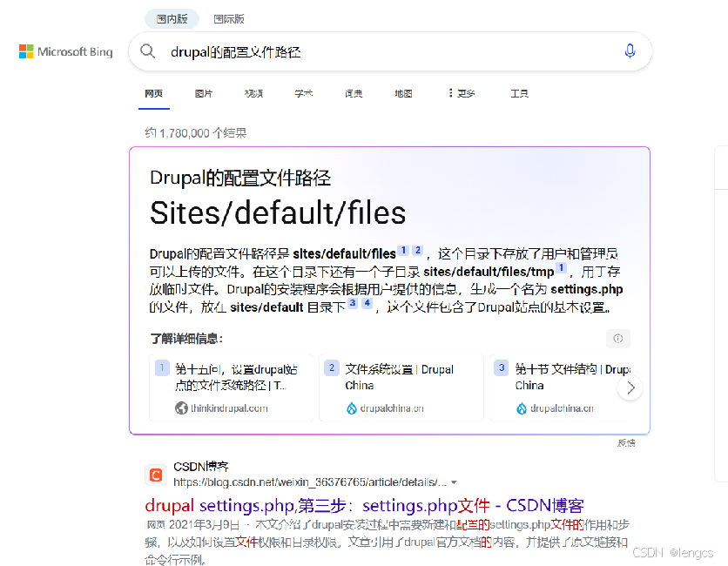Click the thinkindrupal.com domain text
The height and width of the screenshot is (566, 728).
coord(229,408)
